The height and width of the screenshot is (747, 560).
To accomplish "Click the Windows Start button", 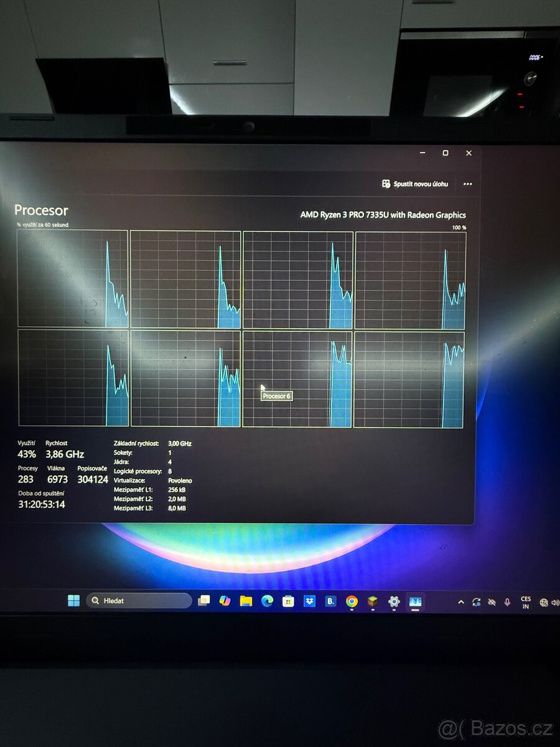I will coord(74,601).
